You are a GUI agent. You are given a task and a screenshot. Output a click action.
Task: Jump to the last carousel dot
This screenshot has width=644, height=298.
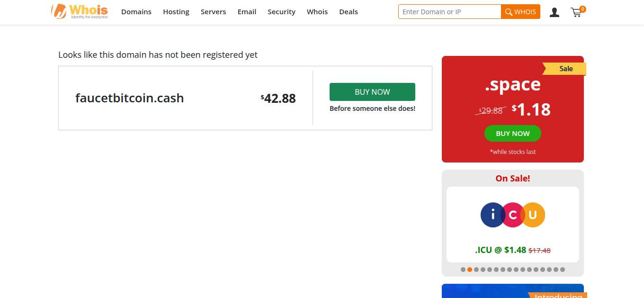(x=563, y=270)
